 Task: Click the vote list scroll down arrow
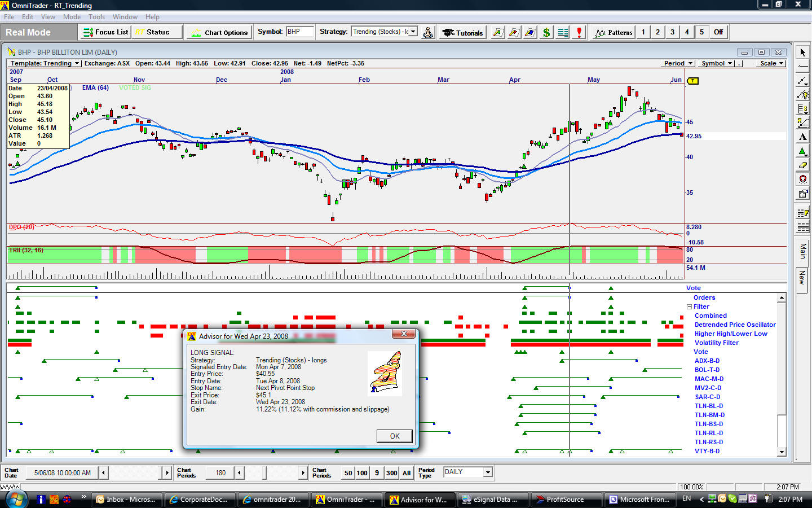point(782,452)
